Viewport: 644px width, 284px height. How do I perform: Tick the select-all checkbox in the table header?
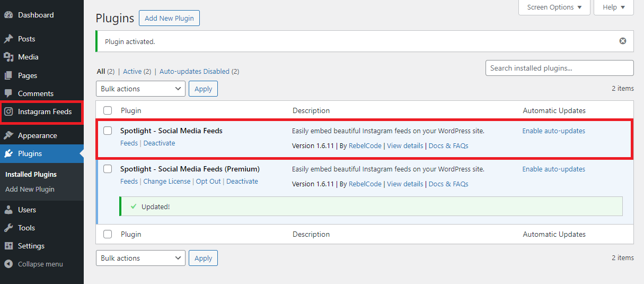108,110
